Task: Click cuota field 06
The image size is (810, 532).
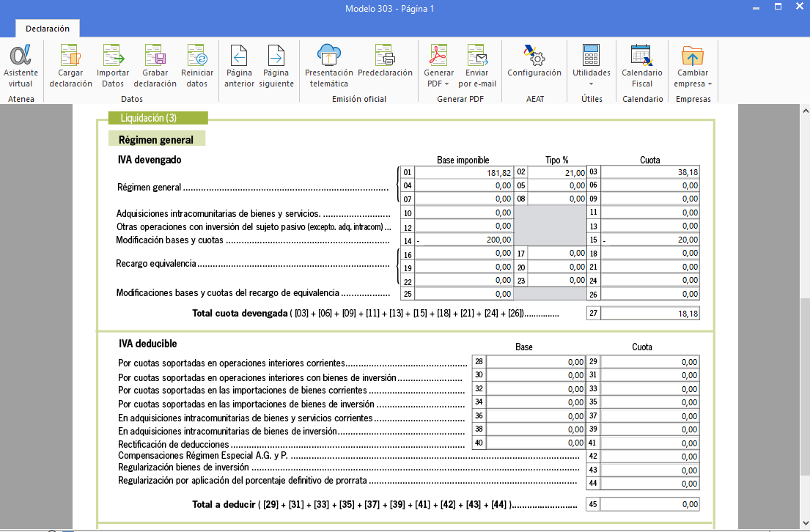Action: (x=650, y=185)
